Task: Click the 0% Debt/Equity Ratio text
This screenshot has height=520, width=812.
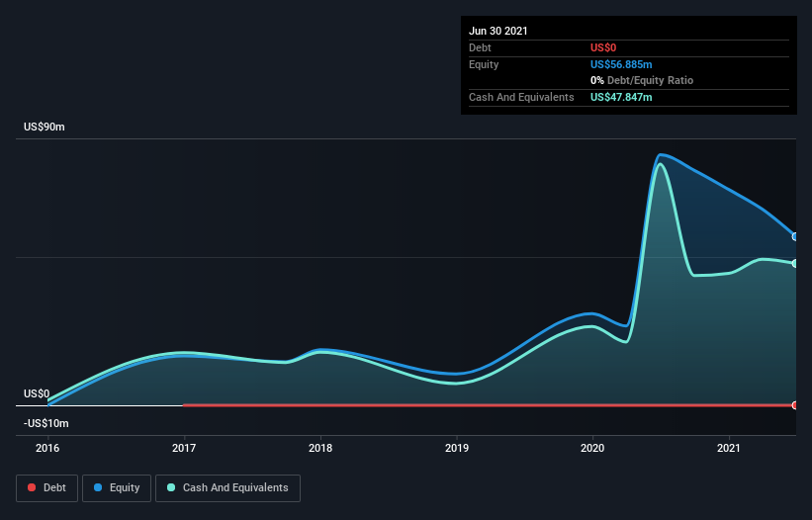Action: click(642, 81)
